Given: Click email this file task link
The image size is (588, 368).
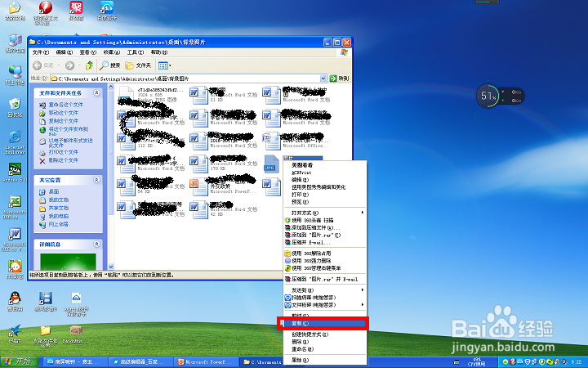Looking at the screenshot, I should pos(70,142).
